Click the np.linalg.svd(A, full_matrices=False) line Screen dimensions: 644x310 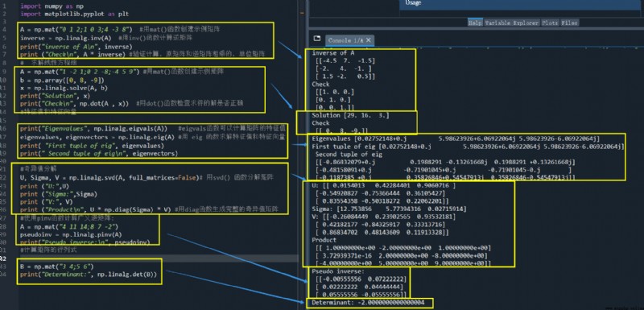[x=109, y=178]
